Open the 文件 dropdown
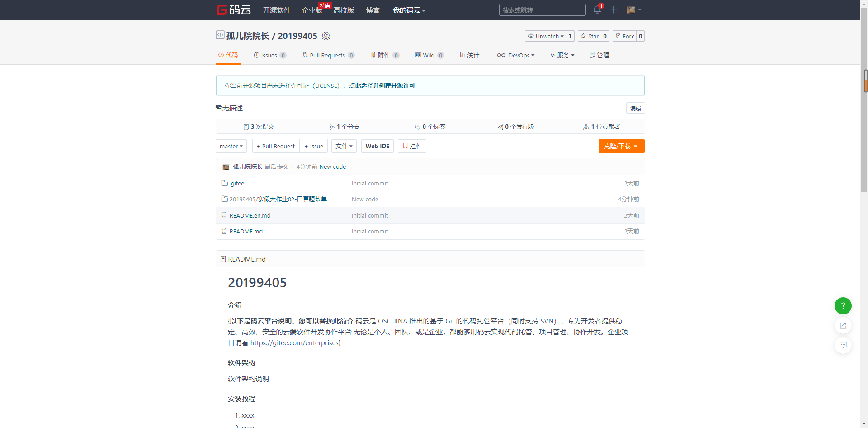The image size is (868, 428). 344,146
